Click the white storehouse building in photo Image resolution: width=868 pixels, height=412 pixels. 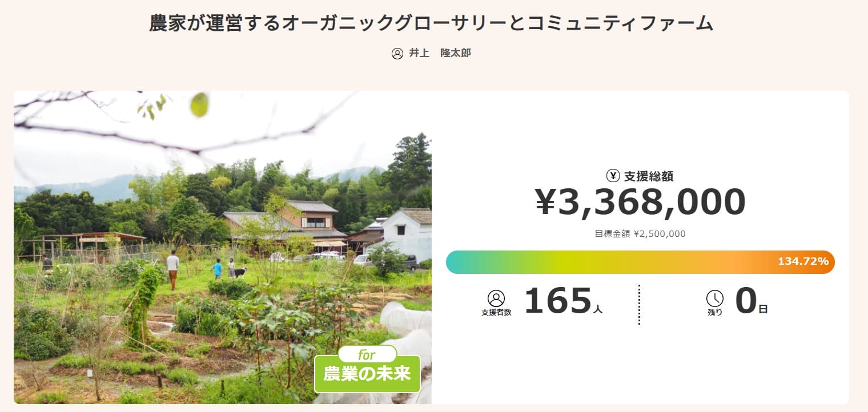(407, 233)
